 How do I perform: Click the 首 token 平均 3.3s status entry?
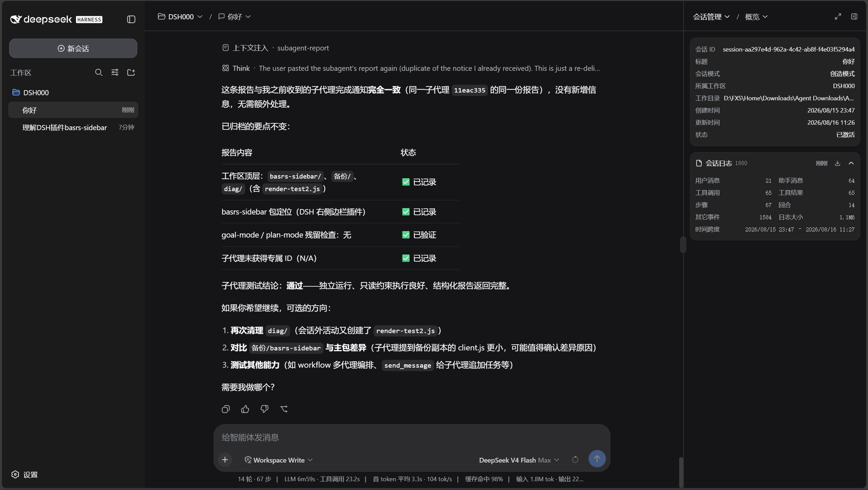tap(412, 479)
